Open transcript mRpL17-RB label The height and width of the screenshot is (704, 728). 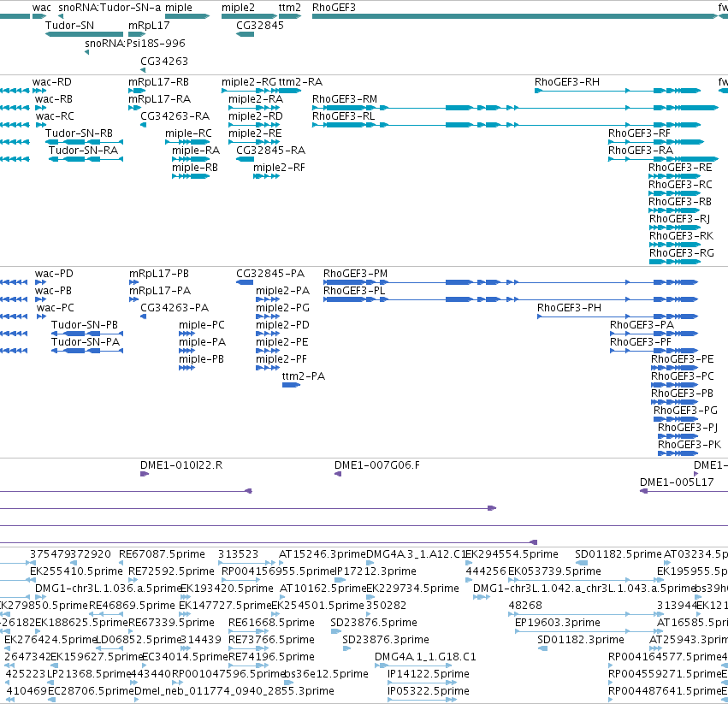(159, 82)
